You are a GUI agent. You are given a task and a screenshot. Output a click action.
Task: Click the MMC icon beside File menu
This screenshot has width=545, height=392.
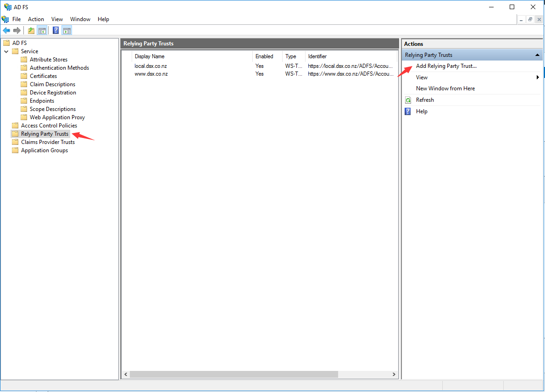coord(5,19)
